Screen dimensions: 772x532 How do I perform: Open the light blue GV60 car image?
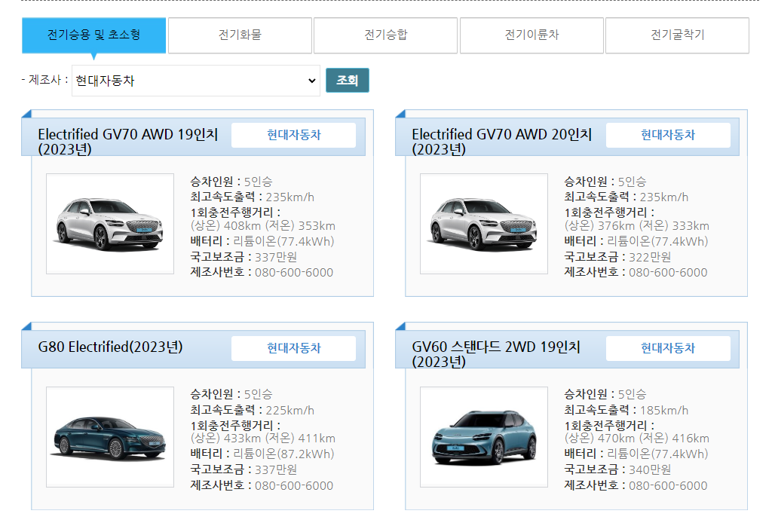tap(484, 437)
